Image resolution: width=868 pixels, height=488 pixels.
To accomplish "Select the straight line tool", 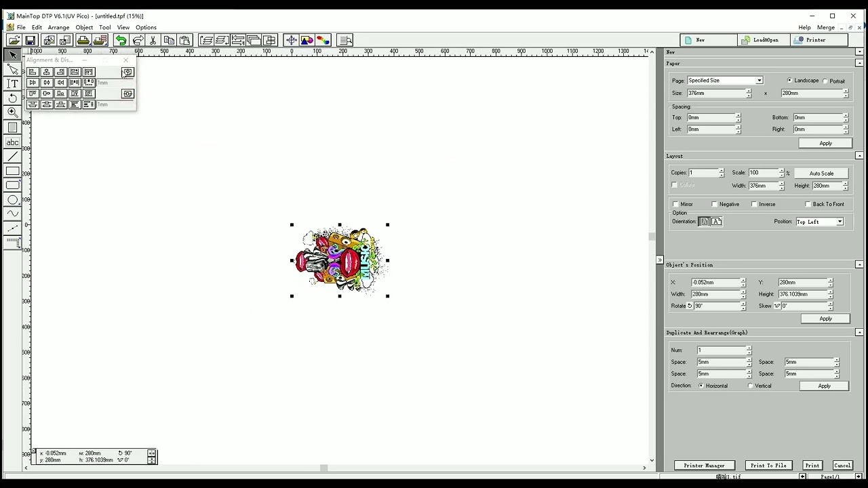I will point(12,157).
